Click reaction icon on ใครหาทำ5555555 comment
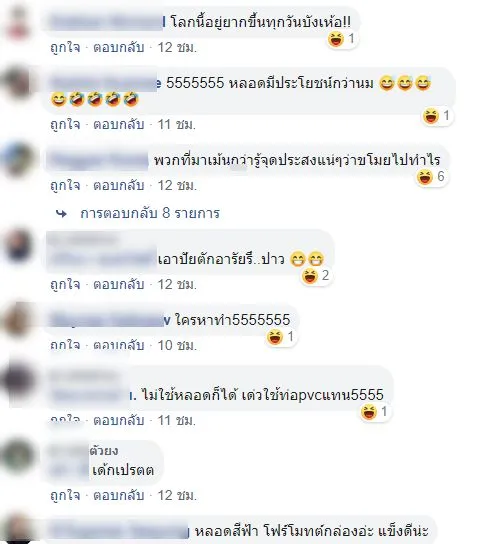 point(275,337)
